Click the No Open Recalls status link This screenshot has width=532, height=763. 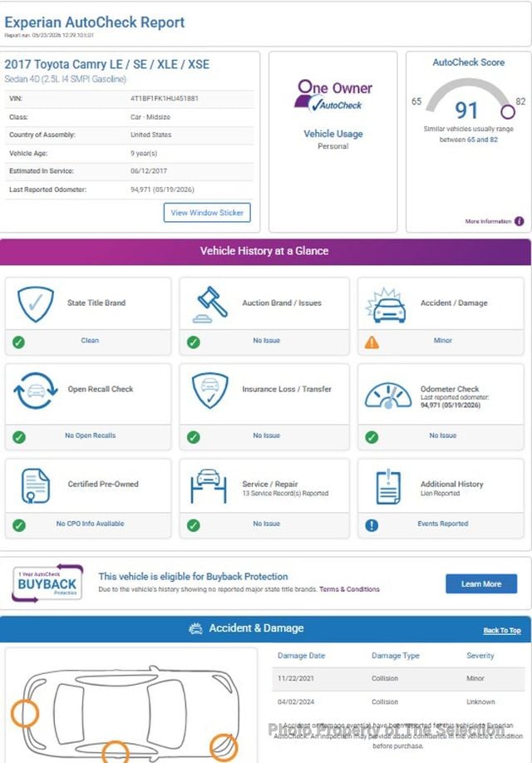click(x=91, y=436)
